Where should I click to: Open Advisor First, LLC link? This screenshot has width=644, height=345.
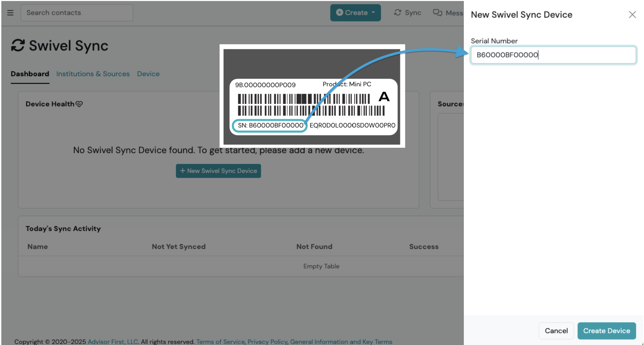pos(113,341)
